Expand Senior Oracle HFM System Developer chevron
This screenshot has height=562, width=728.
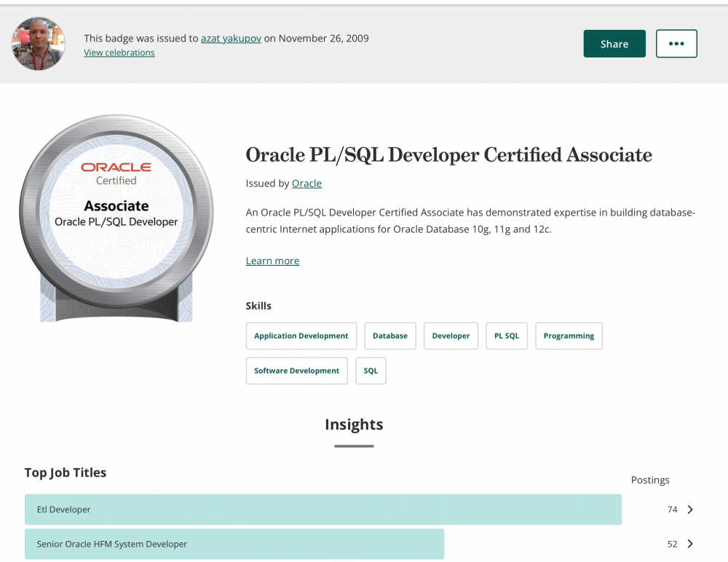[x=690, y=544]
